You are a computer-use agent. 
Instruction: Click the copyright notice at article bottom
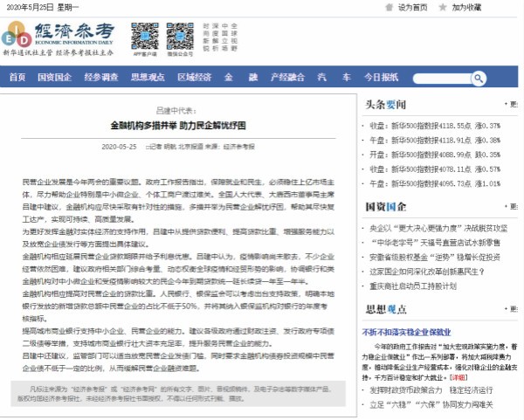click(178, 394)
